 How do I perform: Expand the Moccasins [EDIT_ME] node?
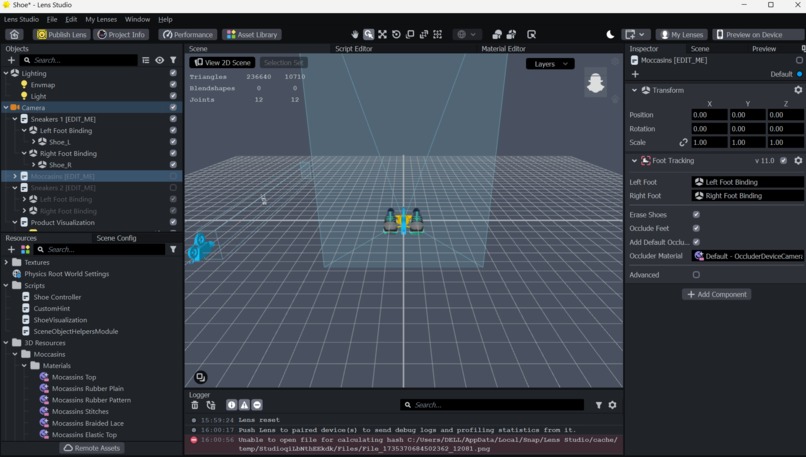click(15, 176)
